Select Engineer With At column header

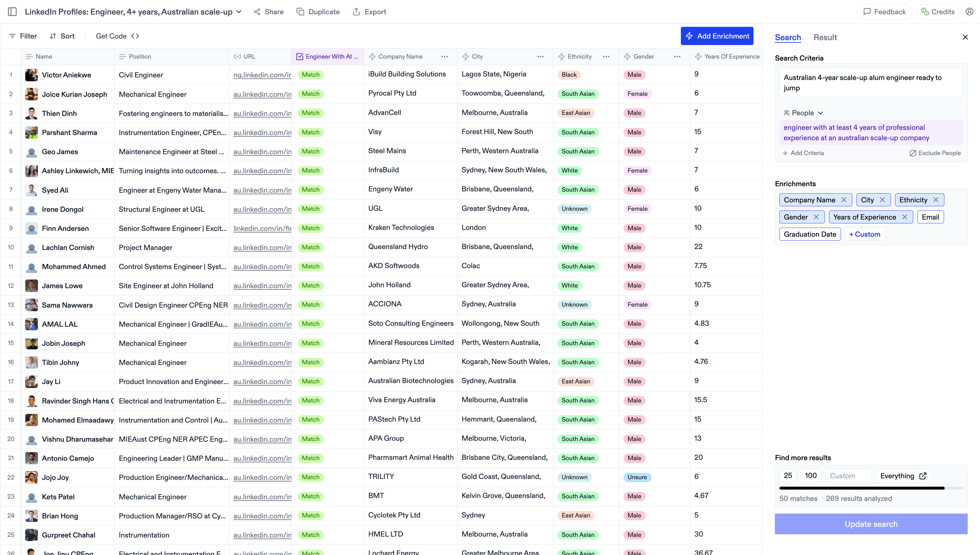(327, 56)
